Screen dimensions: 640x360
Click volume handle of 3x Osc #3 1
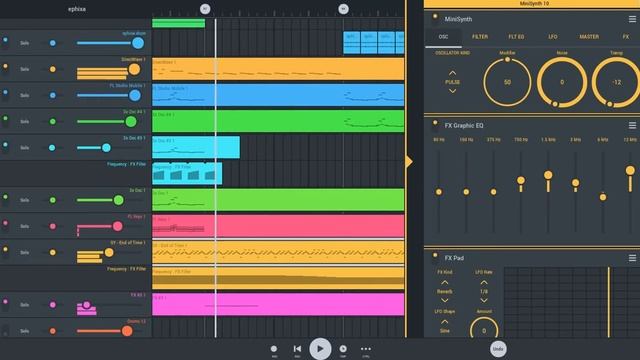pos(106,148)
